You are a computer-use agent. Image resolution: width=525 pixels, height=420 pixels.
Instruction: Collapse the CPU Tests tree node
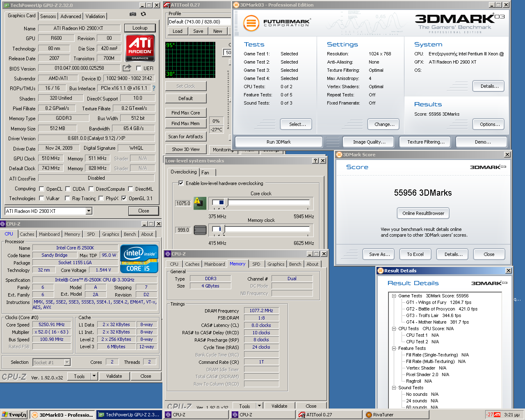click(x=394, y=329)
